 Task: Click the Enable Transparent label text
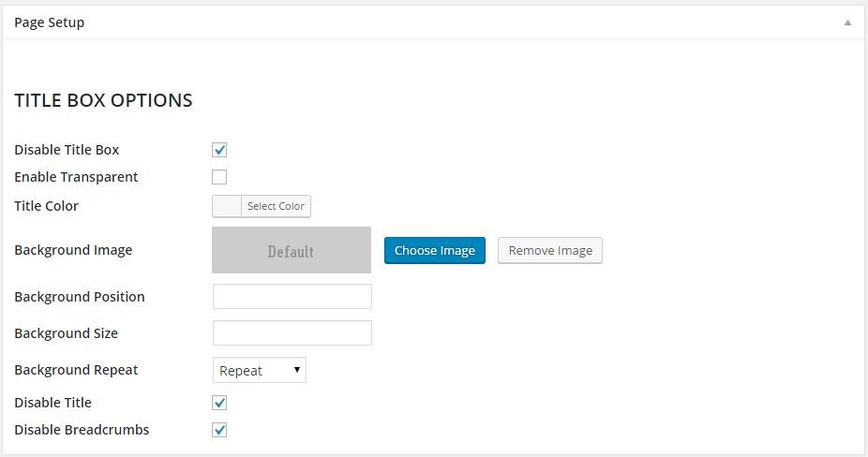76,177
